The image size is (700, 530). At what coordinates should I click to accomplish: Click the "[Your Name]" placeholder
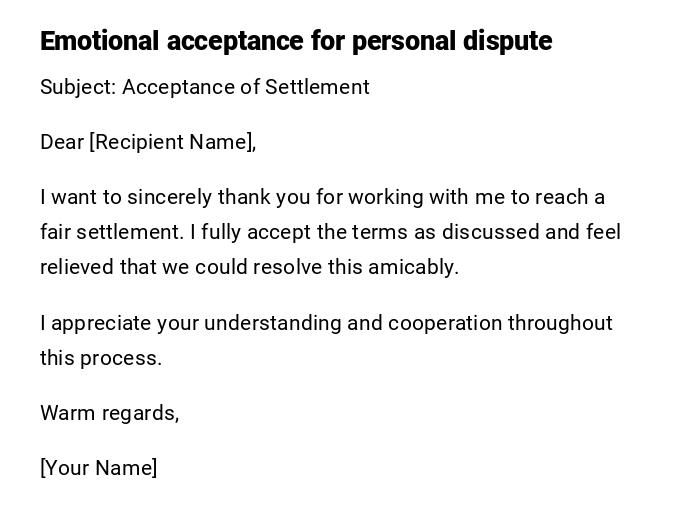click(98, 468)
